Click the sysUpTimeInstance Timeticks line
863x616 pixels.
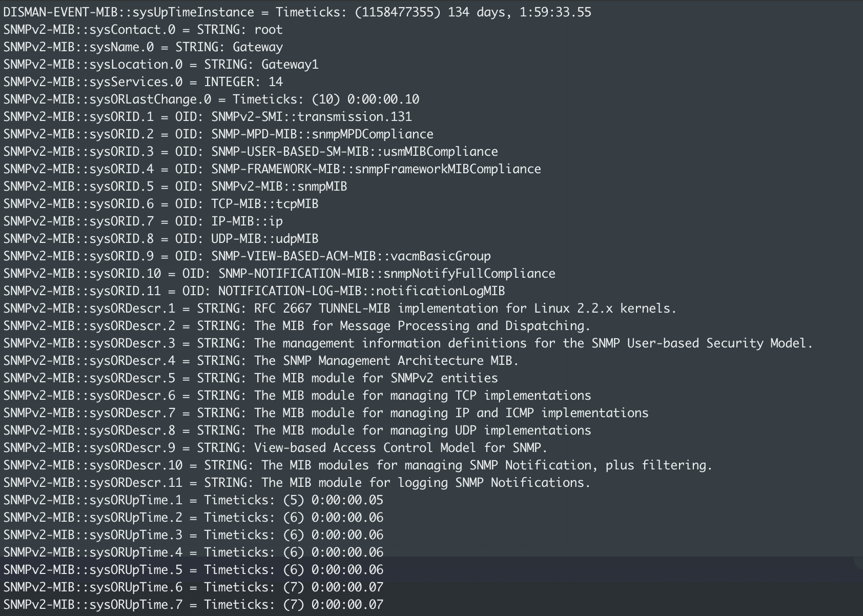[297, 12]
